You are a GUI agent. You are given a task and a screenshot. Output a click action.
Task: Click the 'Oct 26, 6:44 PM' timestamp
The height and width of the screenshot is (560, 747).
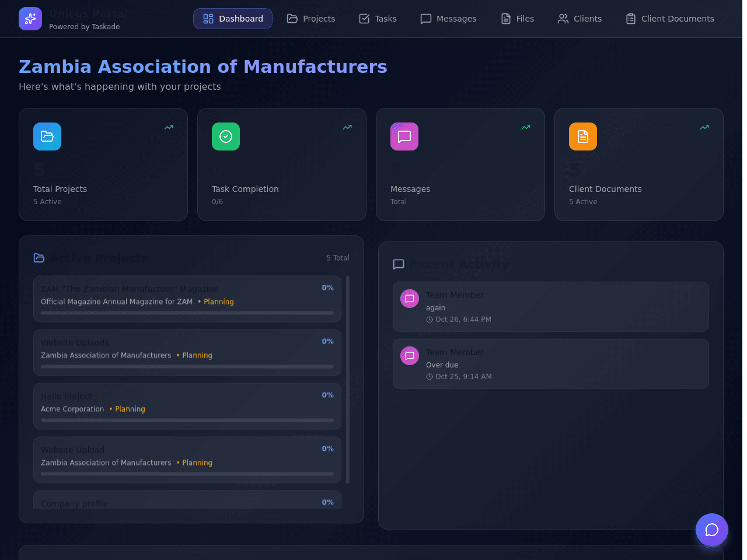[x=463, y=320]
